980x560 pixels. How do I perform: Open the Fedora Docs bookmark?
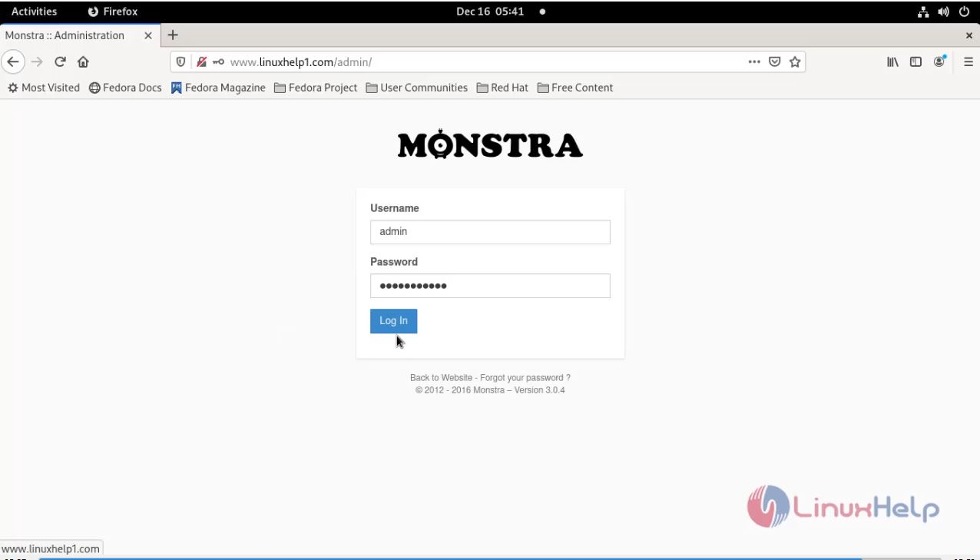(125, 88)
